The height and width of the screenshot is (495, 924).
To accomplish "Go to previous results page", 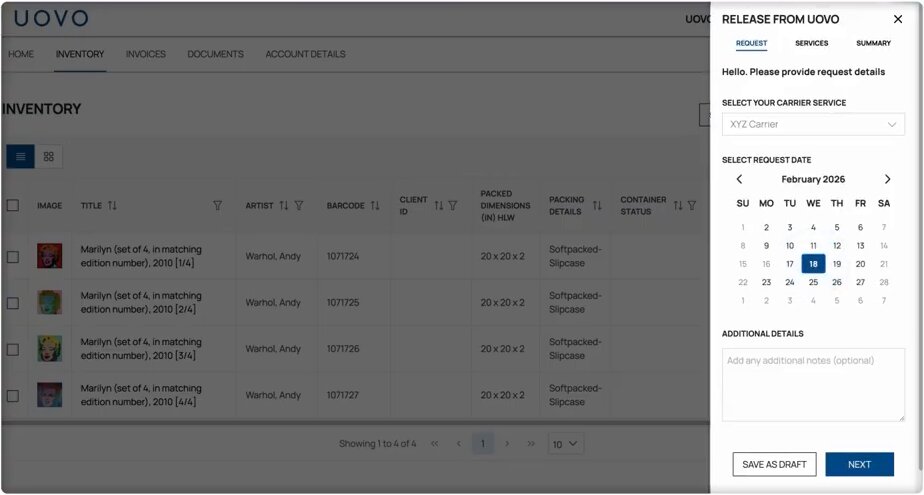I will tap(458, 444).
